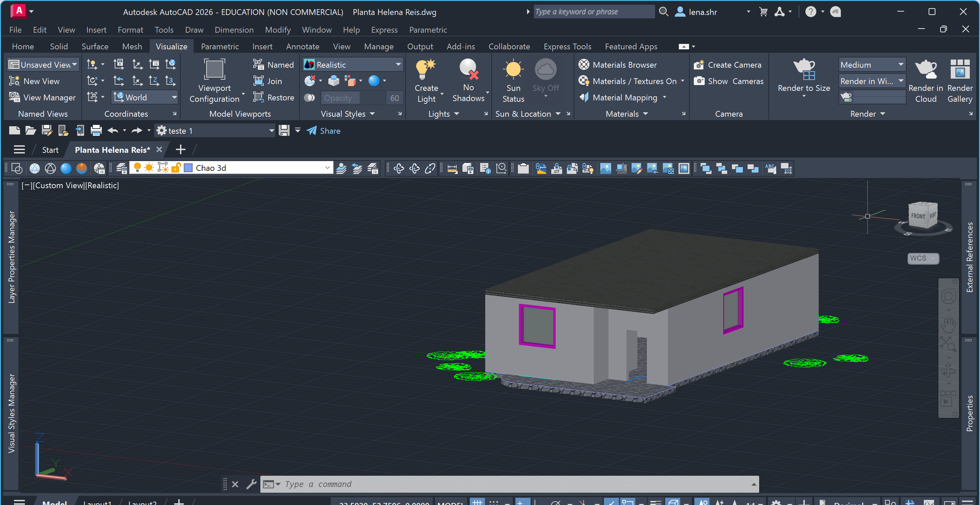980x505 pixels.
Task: Open Render in Cloud
Action: coord(925,81)
